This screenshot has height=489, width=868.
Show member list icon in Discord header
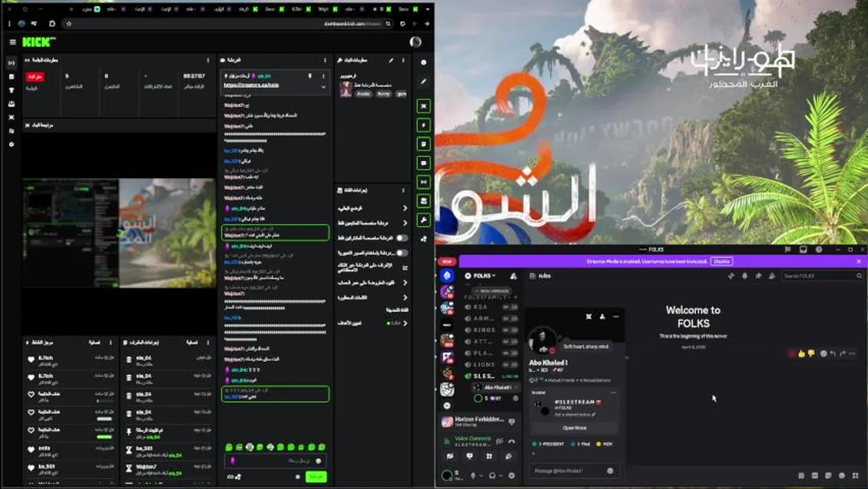coord(772,276)
